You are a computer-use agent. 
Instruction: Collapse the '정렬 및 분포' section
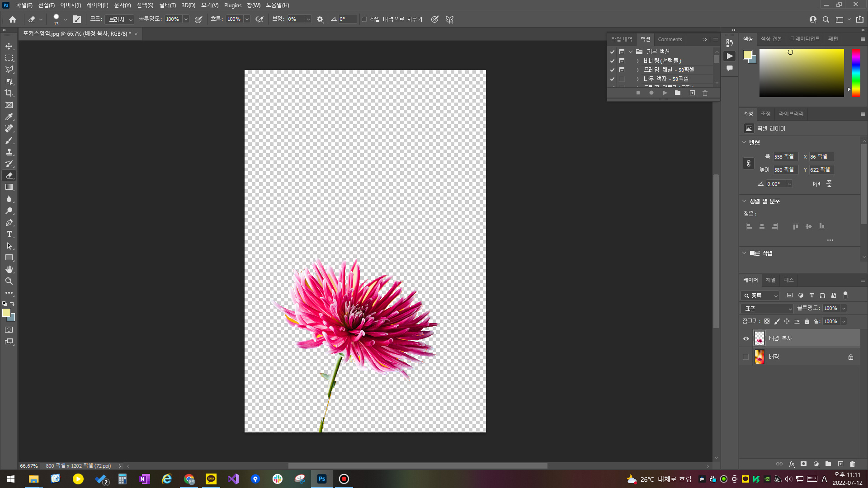[x=744, y=201]
